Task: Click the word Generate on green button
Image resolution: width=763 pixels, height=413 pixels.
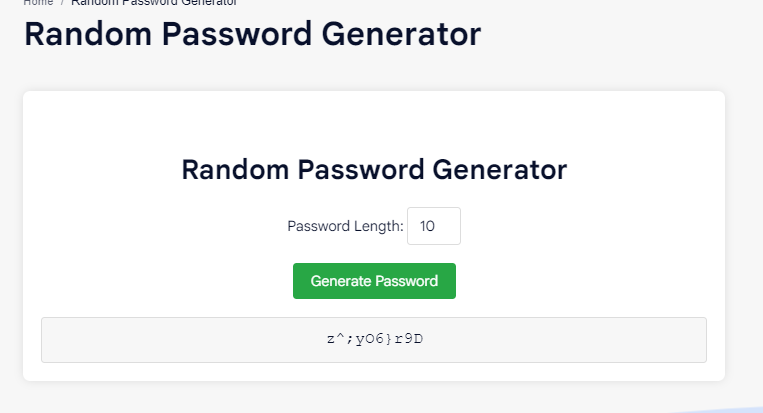Action: pos(340,281)
